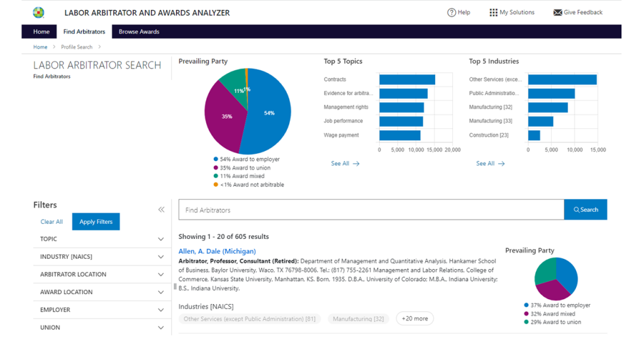644x362 pixels.
Task: Switch to the Browse Awards tab
Action: 139,31
